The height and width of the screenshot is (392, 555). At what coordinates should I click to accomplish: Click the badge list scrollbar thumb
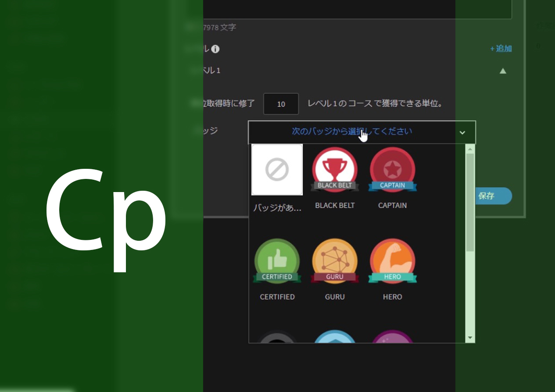pos(470,202)
